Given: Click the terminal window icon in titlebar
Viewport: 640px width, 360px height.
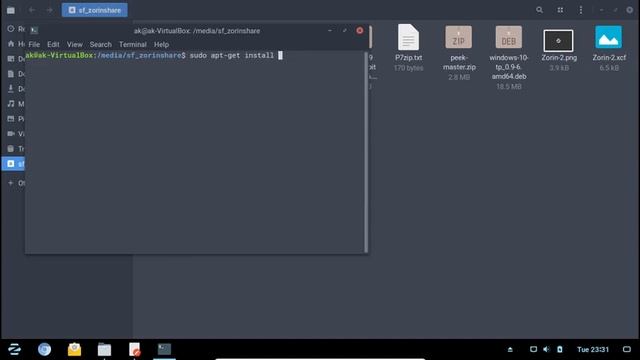Looking at the screenshot, I should 34,30.
